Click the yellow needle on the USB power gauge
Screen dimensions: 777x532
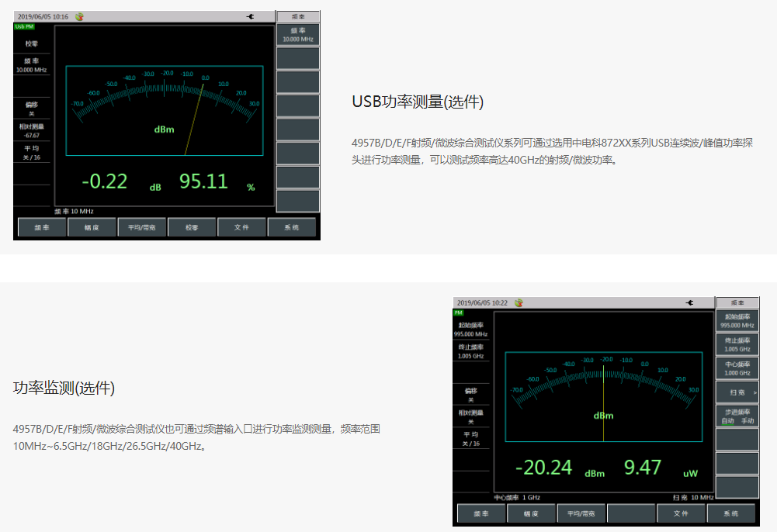point(193,119)
